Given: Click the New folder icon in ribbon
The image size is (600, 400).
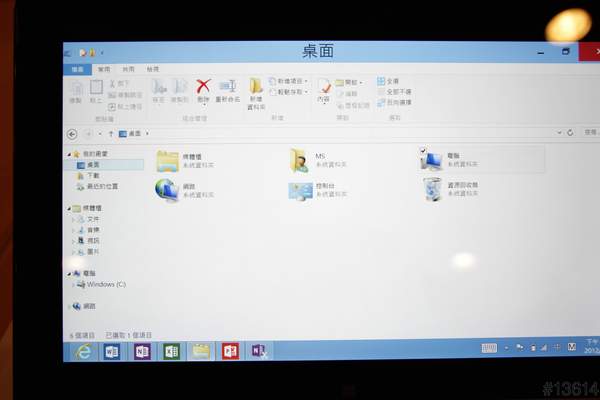Looking at the screenshot, I should [x=256, y=86].
